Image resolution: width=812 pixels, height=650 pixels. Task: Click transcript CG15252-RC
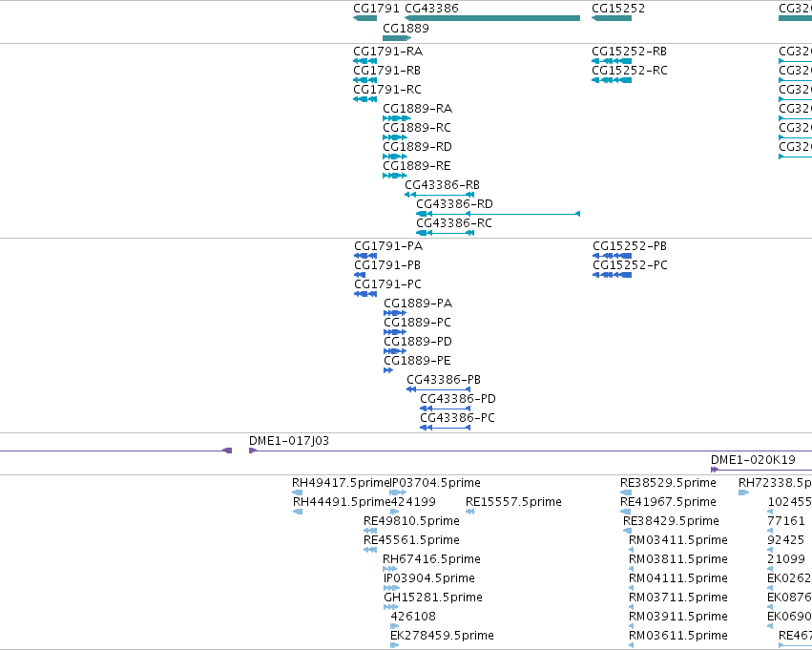(x=630, y=71)
